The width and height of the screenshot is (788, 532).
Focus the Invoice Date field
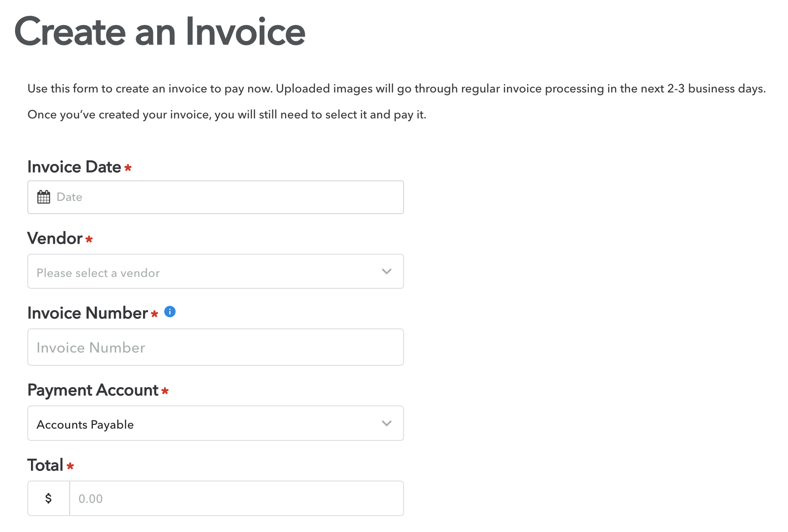[215, 197]
